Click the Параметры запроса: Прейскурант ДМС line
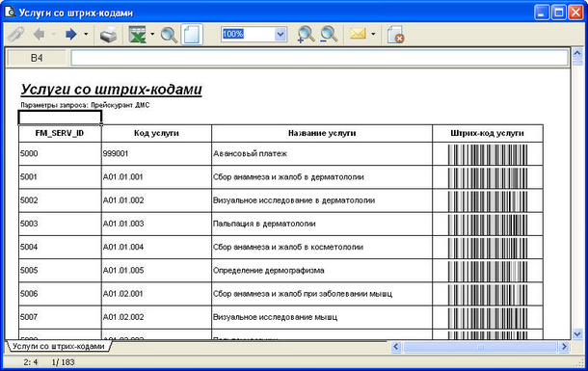 coord(85,105)
